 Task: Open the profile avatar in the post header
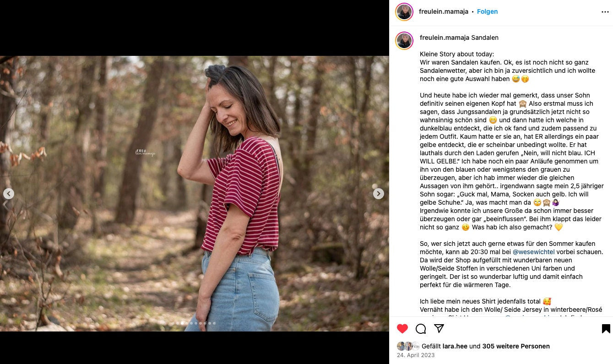[x=404, y=12]
